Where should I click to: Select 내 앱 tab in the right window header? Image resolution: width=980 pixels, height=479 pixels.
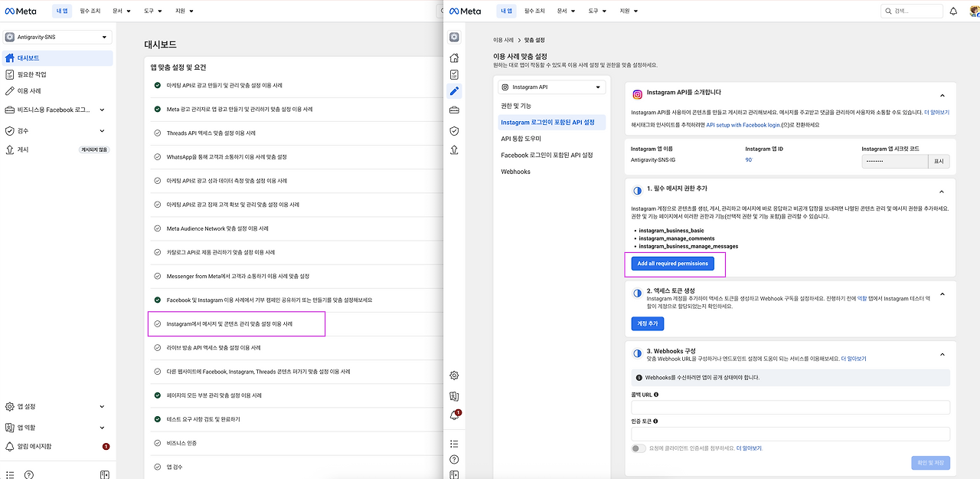[x=506, y=11]
